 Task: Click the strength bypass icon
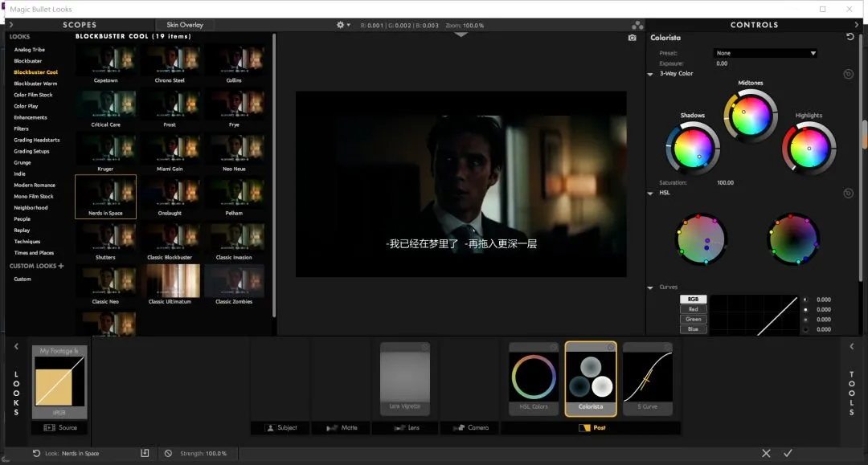(x=168, y=454)
